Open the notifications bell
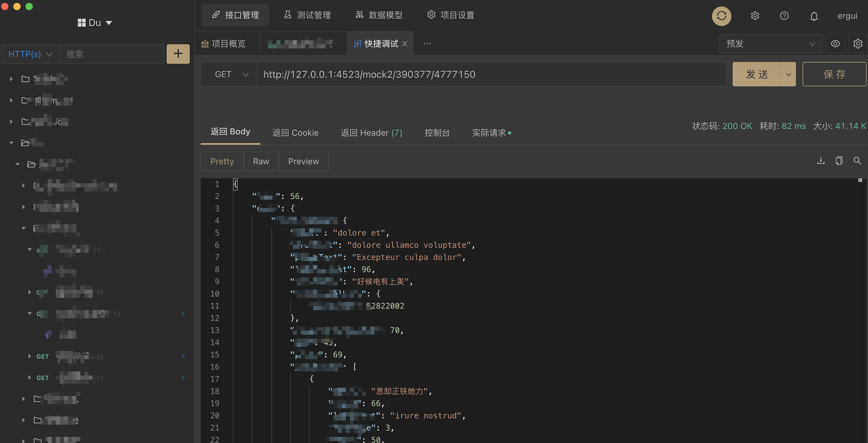Screen dimensions: 868x443 tap(814, 16)
